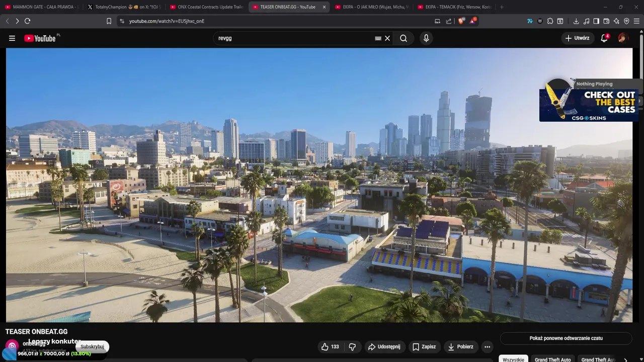The width and height of the screenshot is (644, 362).
Task: Click Zapisz save button
Action: (424, 346)
